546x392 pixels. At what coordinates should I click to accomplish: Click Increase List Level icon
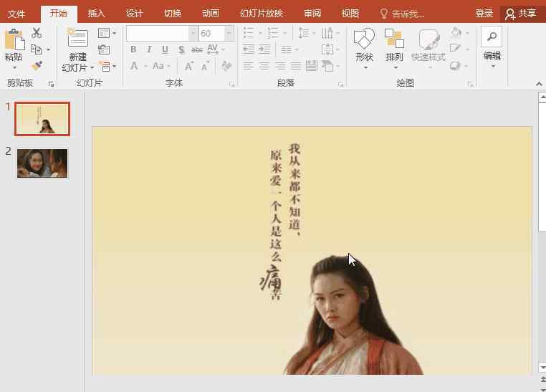click(x=264, y=49)
